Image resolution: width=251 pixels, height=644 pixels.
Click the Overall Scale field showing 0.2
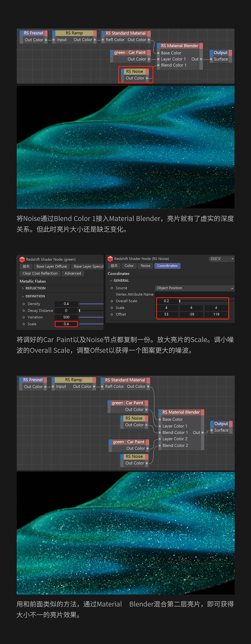click(x=166, y=301)
